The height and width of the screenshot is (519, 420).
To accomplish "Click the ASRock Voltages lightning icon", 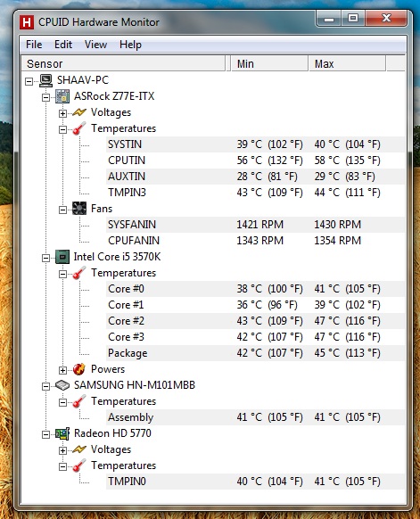I will coord(79,112).
